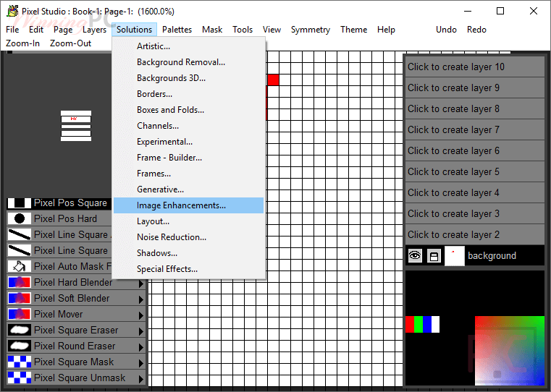This screenshot has height=392, width=551.
Task: Choose Shadows... menu entry
Action: tap(189, 253)
